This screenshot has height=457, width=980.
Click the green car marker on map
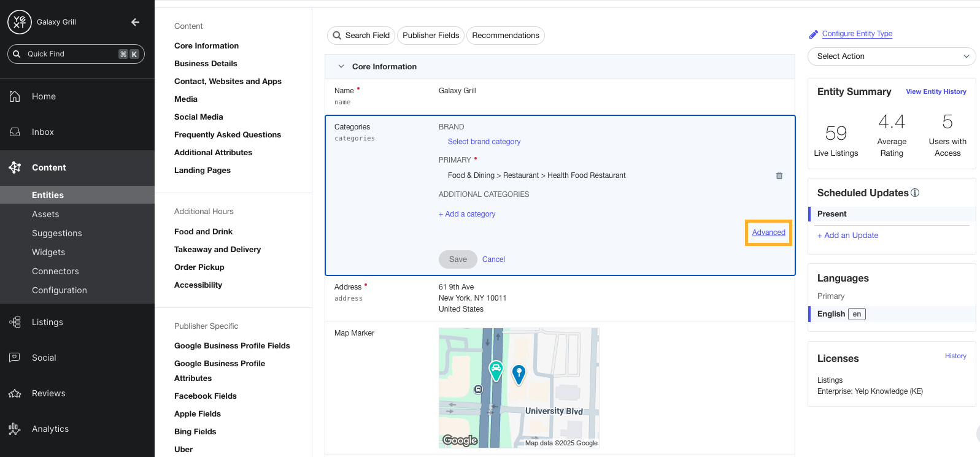495,370
